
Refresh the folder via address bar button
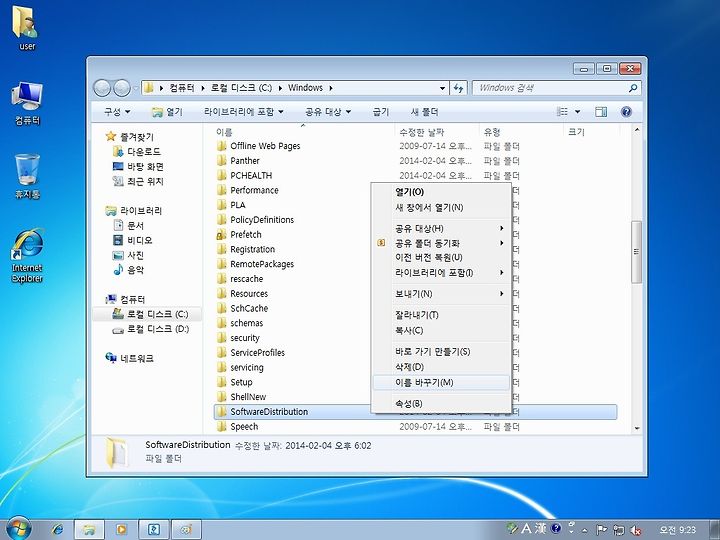point(458,88)
